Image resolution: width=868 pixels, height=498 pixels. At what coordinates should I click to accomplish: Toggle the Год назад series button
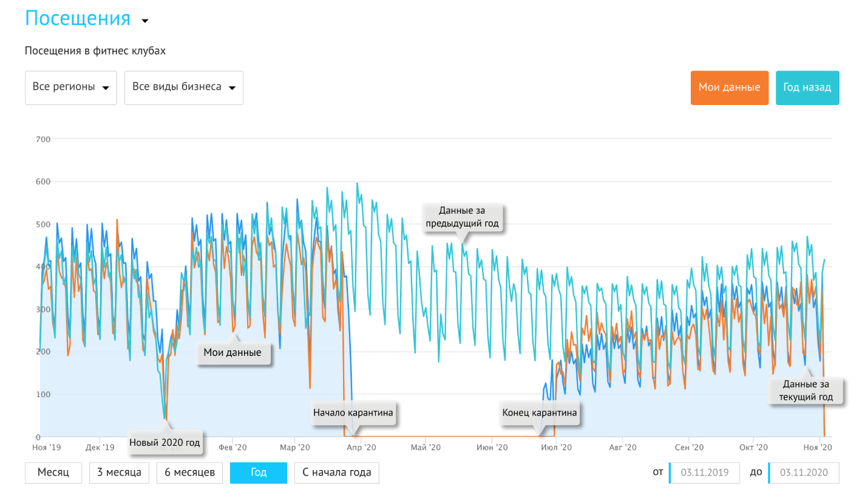coord(807,88)
